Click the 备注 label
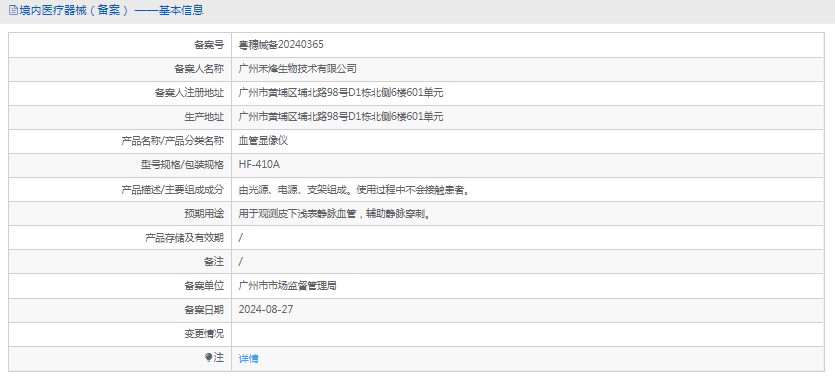 [214, 262]
